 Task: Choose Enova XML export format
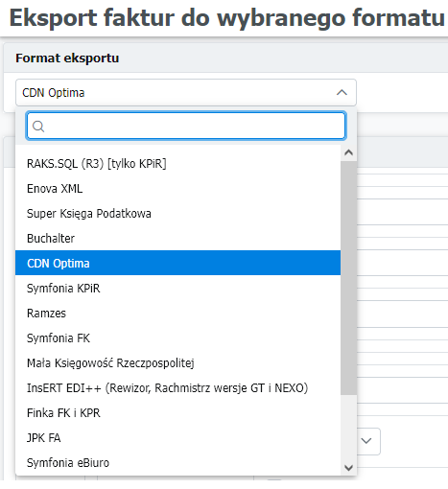click(x=177, y=189)
